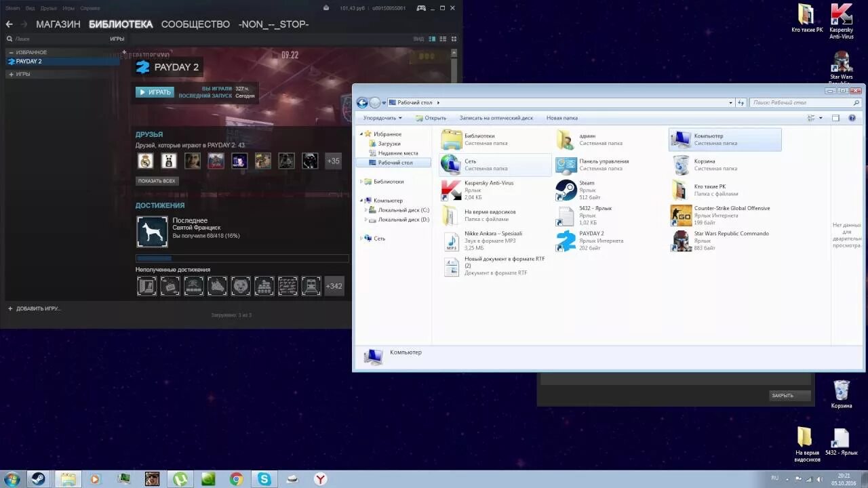
Task: Click the ИГРАТЬ button for PAYDAY 2
Action: 155,92
